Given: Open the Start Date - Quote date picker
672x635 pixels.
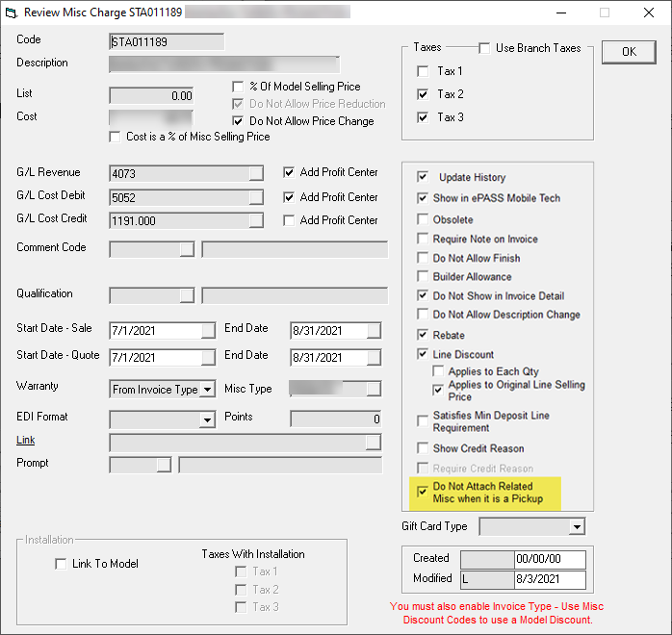Looking at the screenshot, I should (x=208, y=358).
